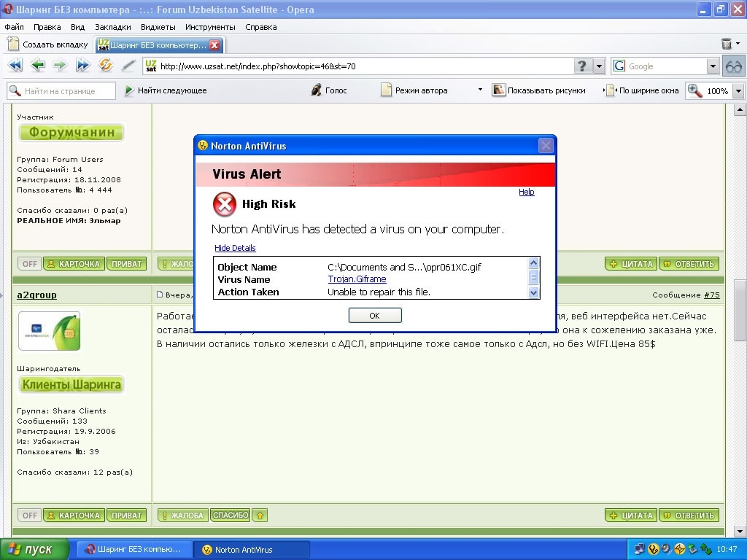Expand the Google search engine dropdown
This screenshot has height=560, width=747.
tap(713, 66)
